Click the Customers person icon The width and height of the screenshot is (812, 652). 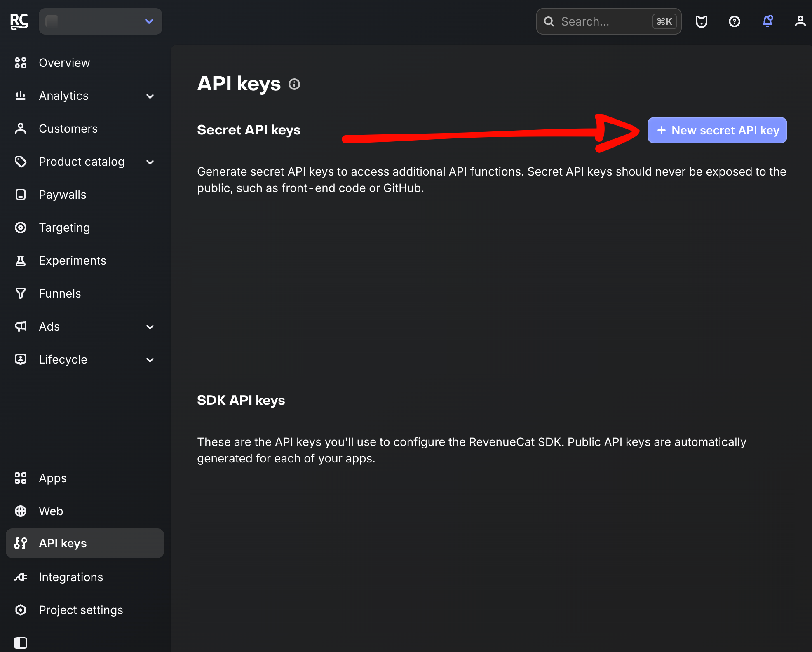pyautogui.click(x=21, y=129)
